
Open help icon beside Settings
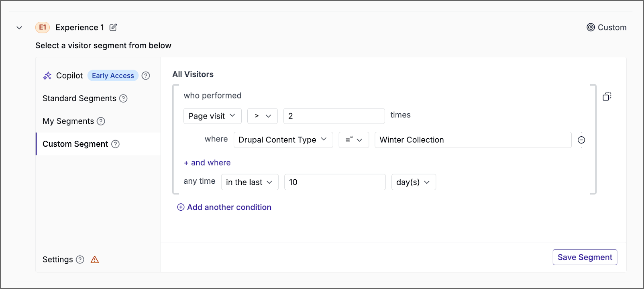point(80,260)
